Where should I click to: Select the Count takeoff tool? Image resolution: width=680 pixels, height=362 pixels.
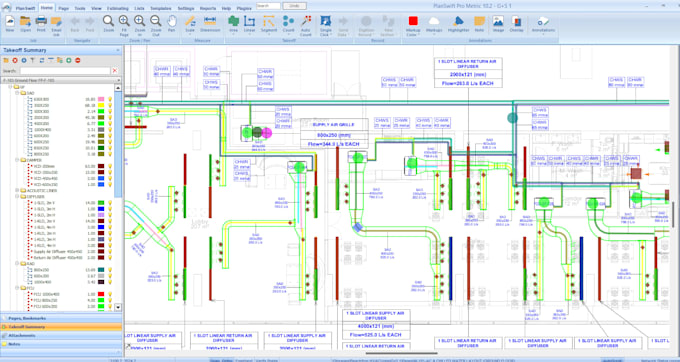pyautogui.click(x=288, y=21)
